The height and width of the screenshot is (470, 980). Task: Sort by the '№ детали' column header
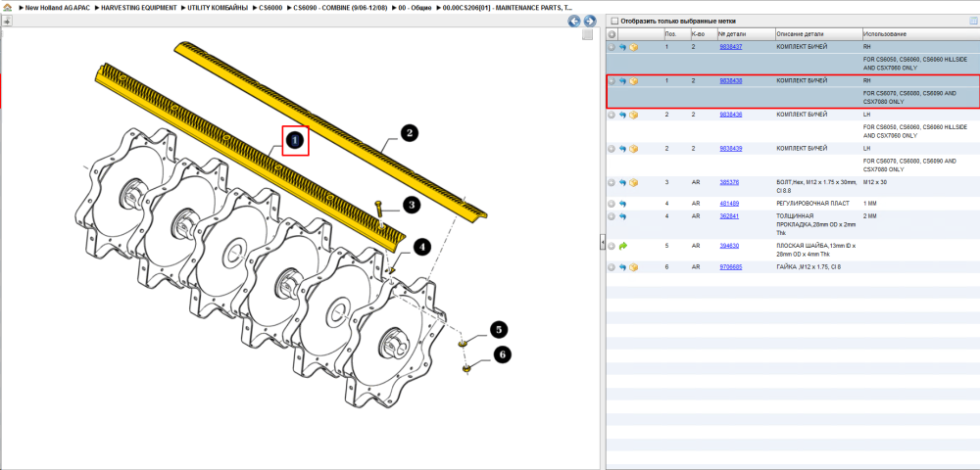click(746, 33)
